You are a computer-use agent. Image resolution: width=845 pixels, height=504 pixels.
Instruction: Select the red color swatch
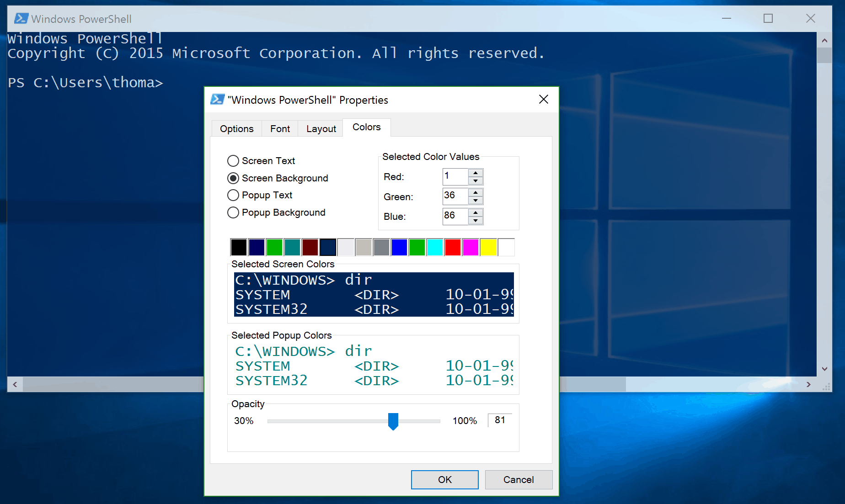(x=453, y=247)
